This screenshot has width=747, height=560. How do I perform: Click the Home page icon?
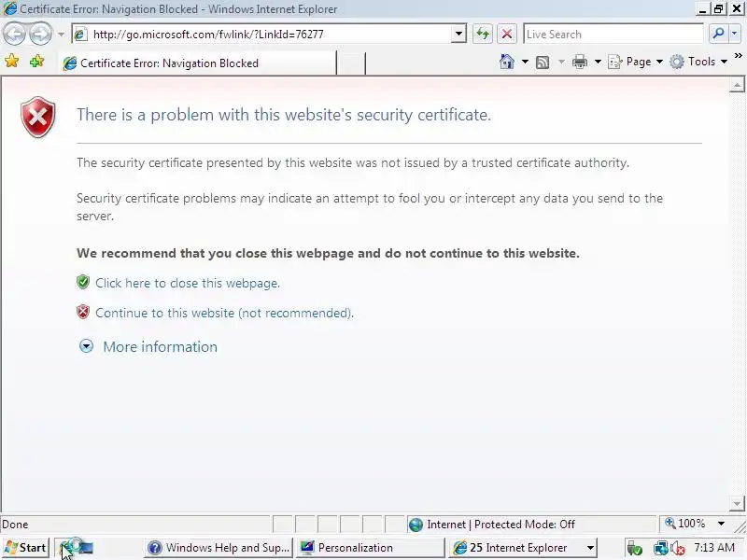(x=507, y=62)
